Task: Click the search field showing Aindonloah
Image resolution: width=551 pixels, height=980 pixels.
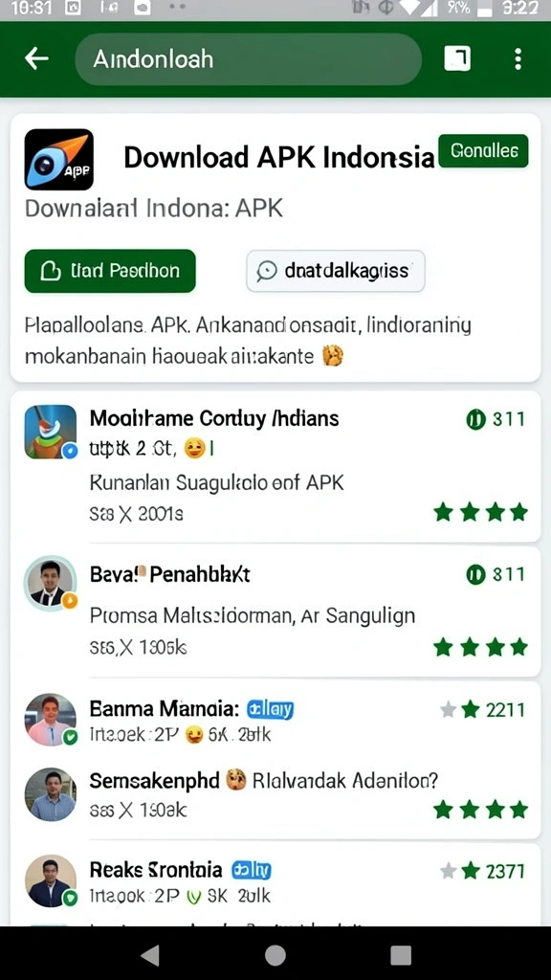Action: point(249,59)
